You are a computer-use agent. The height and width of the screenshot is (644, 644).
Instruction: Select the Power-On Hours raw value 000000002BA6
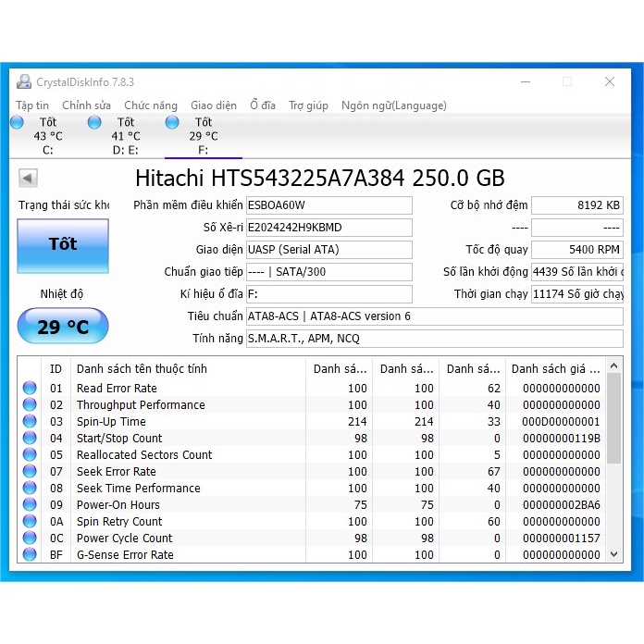click(562, 505)
